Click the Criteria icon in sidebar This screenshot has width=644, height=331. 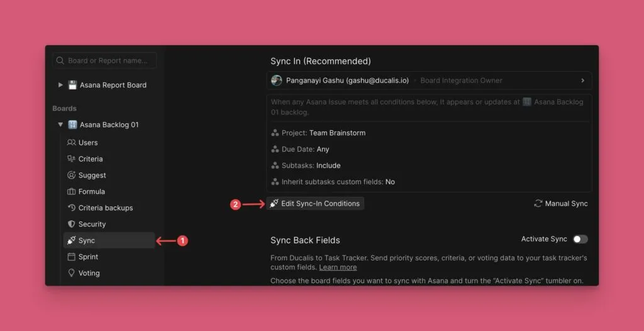(72, 159)
